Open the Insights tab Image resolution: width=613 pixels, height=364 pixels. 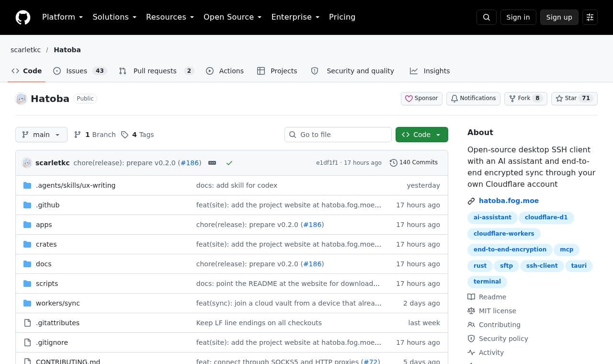click(430, 71)
